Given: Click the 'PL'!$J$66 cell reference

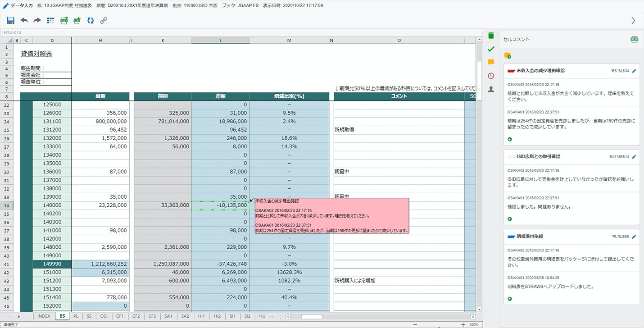Looking at the screenshot, I should (x=620, y=236).
